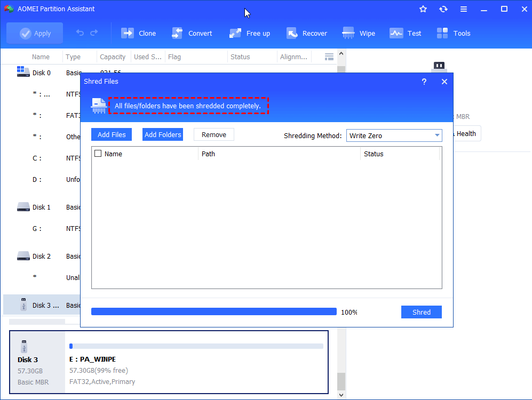Click the column view options icon
Viewport: 532px width, 400px height.
click(329, 57)
